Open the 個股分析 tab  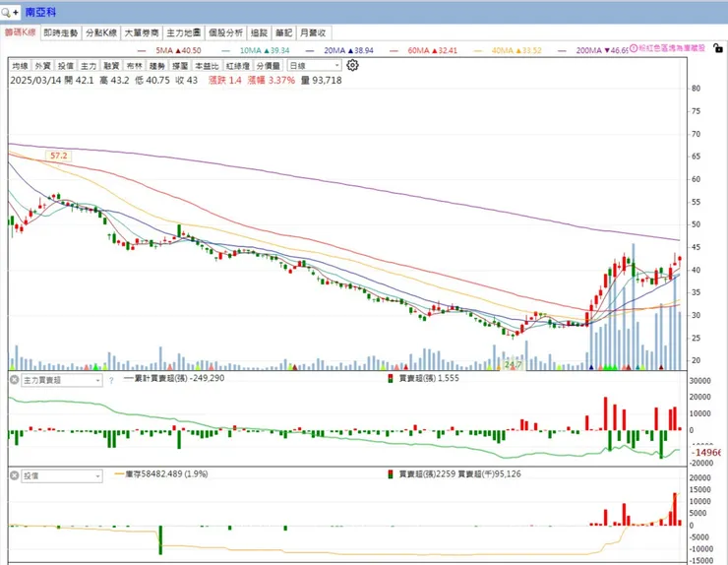pos(225,32)
